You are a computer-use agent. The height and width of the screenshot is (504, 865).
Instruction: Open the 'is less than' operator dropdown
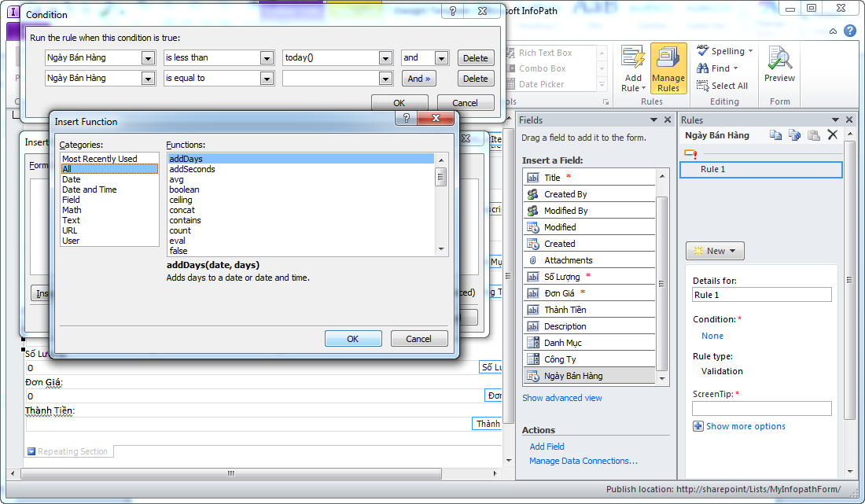pos(266,57)
